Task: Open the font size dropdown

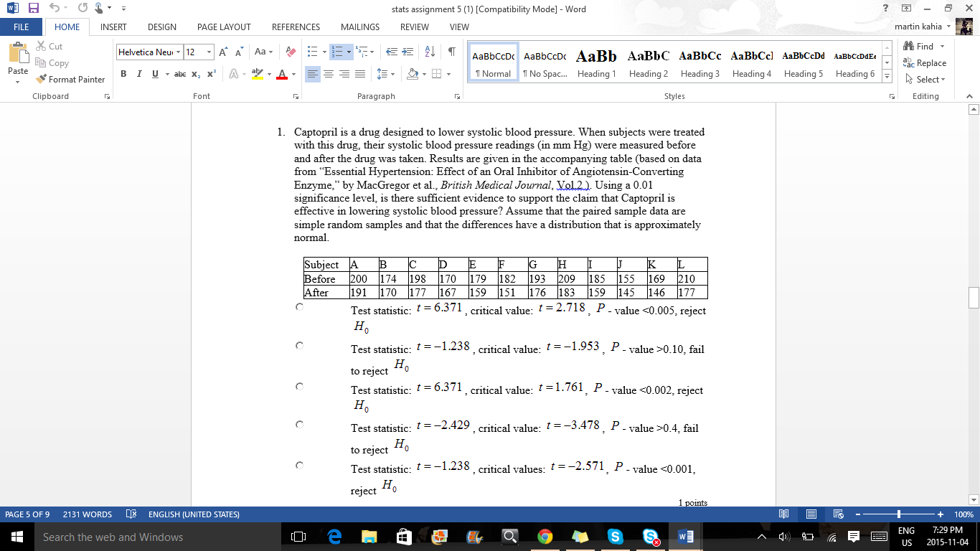Action: click(209, 52)
